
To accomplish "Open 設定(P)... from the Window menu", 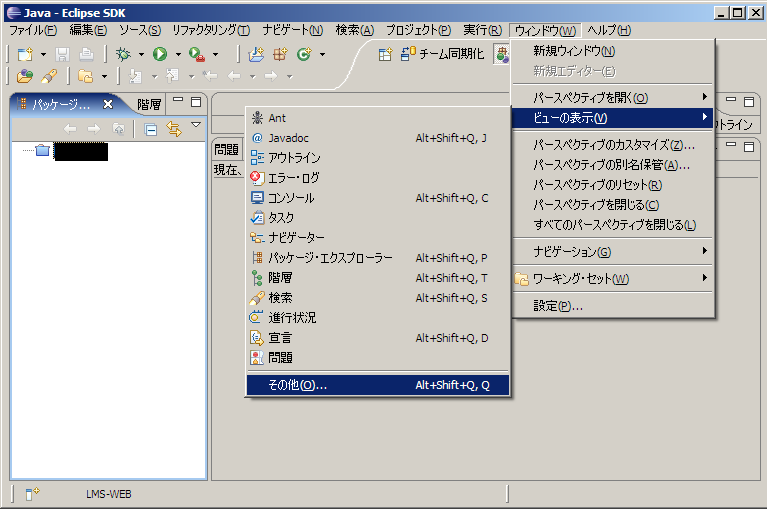I will [558, 305].
